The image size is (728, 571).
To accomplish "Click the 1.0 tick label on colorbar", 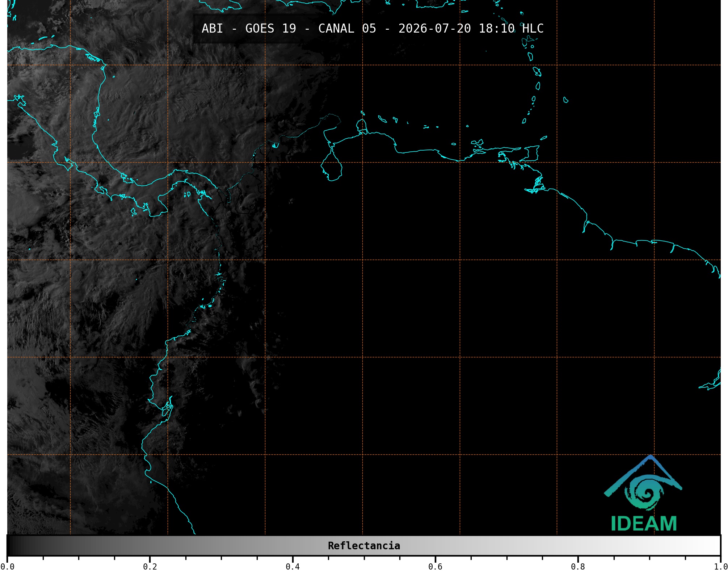I will coord(720,566).
